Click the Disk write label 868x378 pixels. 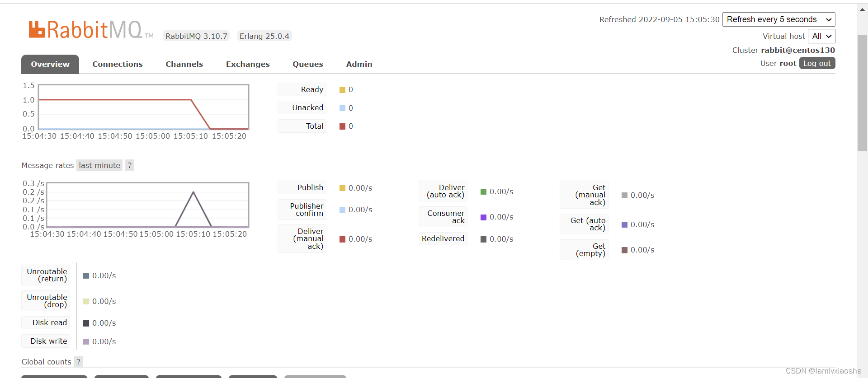tap(46, 341)
